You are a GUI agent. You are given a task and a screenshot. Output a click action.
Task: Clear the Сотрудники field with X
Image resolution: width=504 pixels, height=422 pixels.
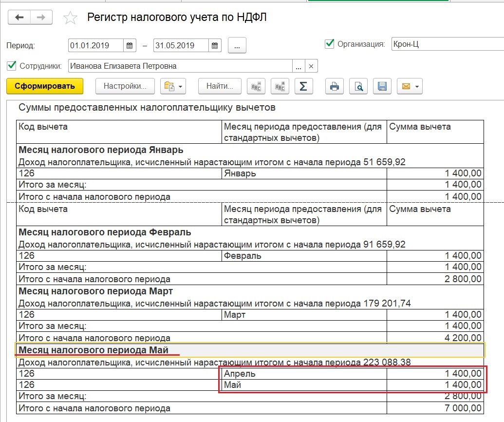pos(311,66)
